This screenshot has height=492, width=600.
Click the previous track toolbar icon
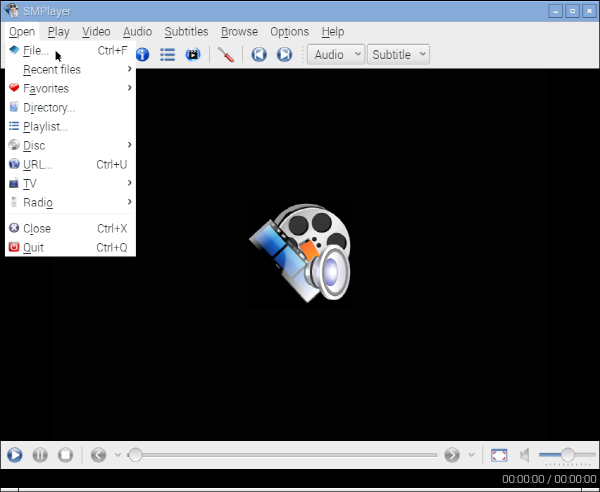tap(259, 54)
